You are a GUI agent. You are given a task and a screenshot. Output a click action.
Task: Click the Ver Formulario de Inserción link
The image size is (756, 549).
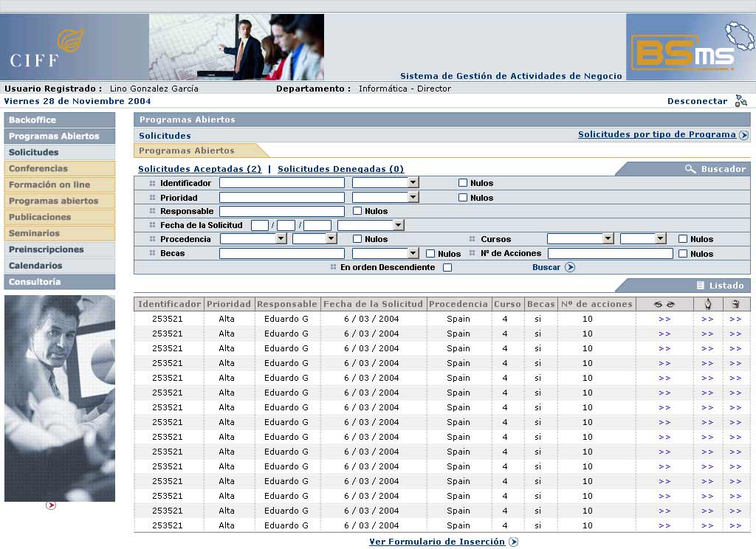coord(437,542)
